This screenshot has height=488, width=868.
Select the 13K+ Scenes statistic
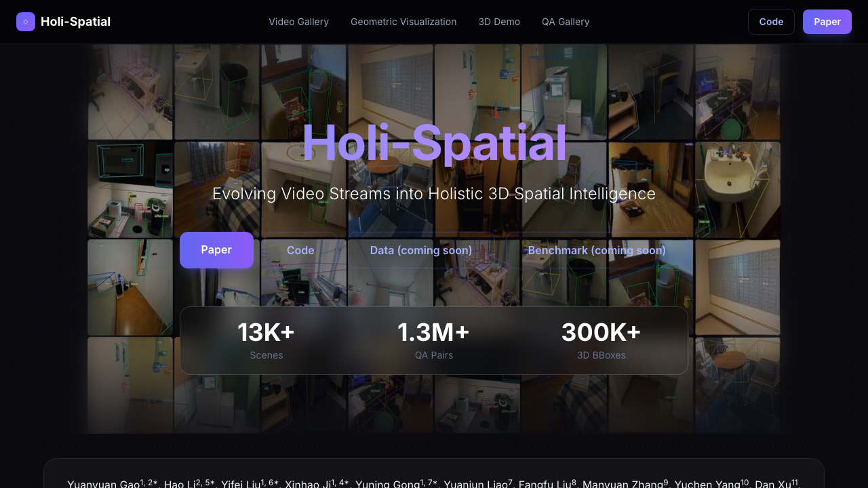[x=266, y=340]
